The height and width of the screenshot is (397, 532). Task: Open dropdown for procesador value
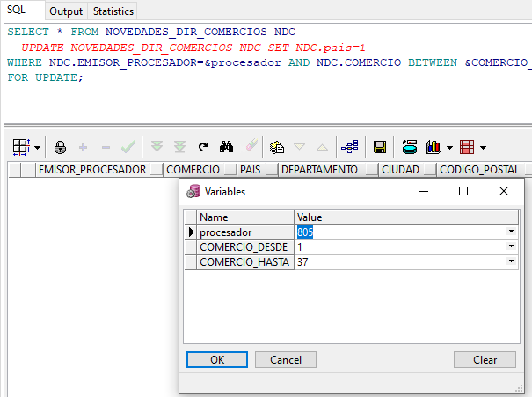coord(511,232)
